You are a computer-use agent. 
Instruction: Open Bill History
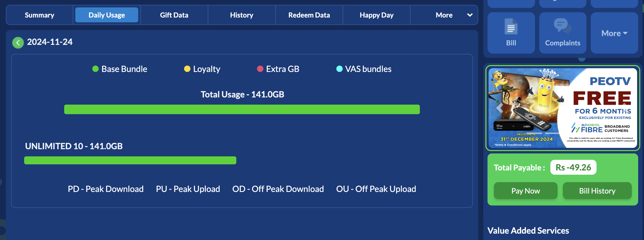(x=597, y=191)
